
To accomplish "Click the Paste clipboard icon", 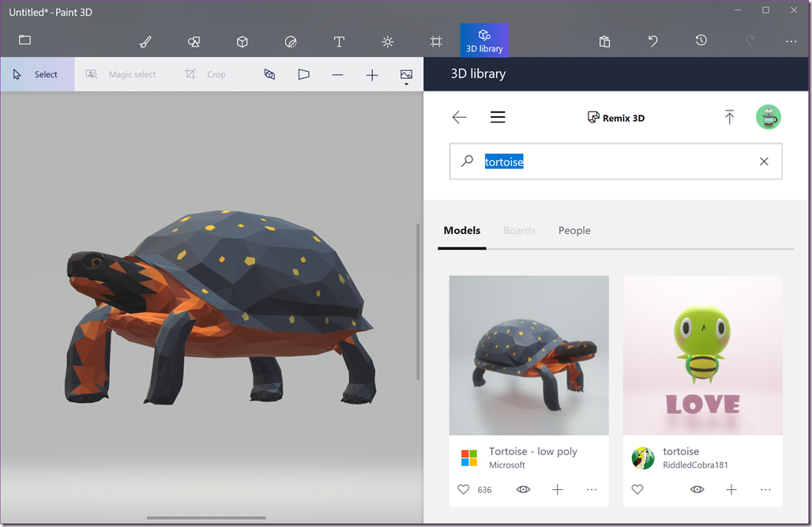I will coord(604,41).
